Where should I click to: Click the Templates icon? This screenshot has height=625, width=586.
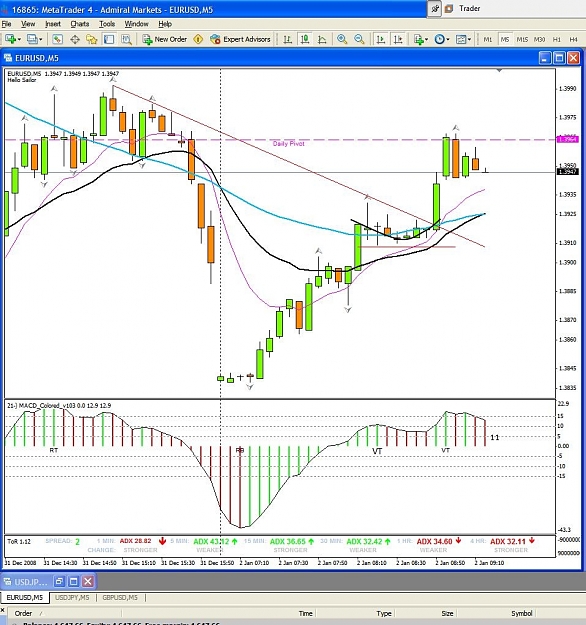tap(461, 39)
